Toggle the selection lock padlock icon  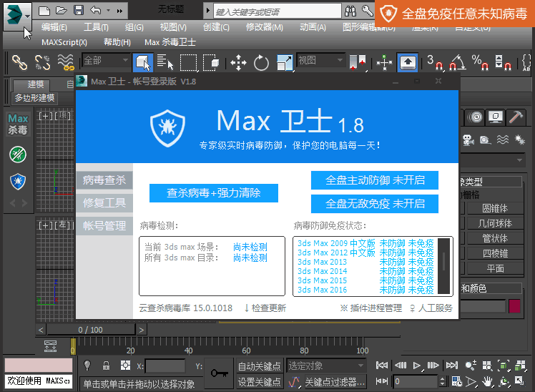[x=106, y=366]
